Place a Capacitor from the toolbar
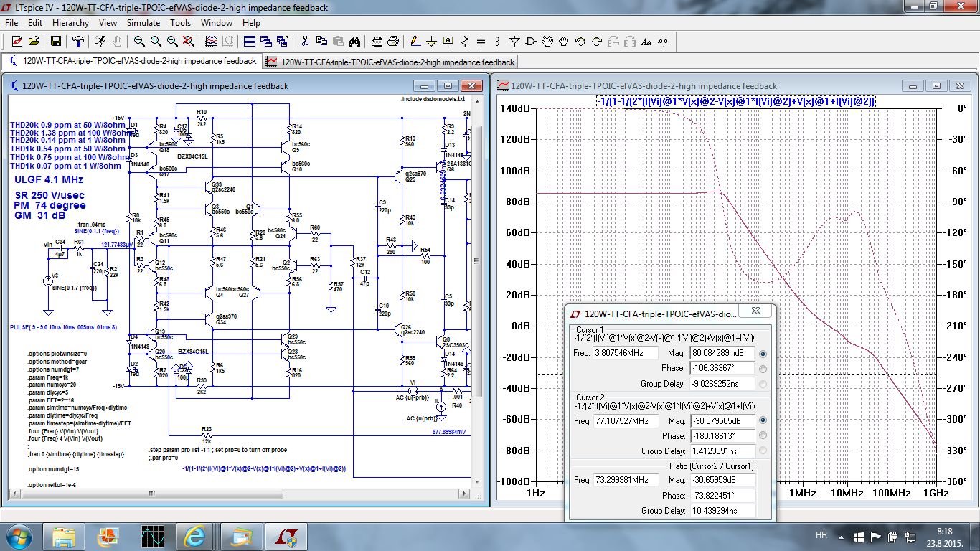 (481, 41)
